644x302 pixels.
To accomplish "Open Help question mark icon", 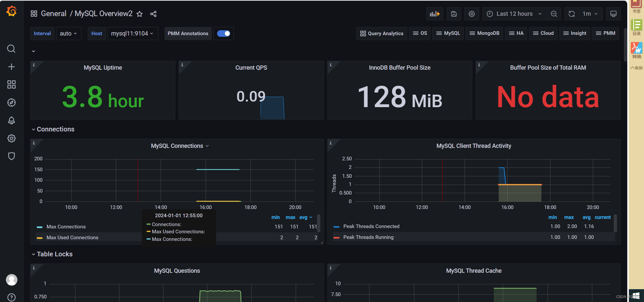I will [x=12, y=297].
